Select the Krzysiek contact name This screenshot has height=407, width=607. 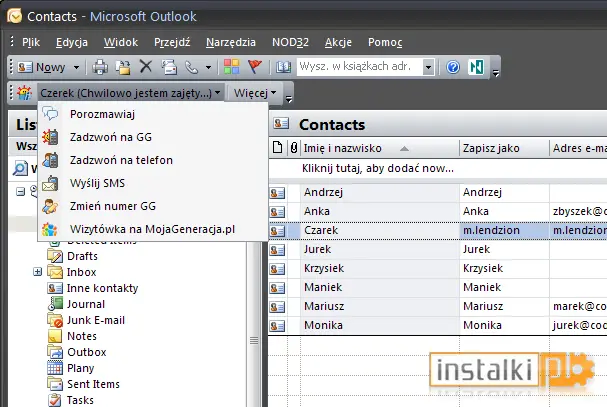tap(324, 268)
